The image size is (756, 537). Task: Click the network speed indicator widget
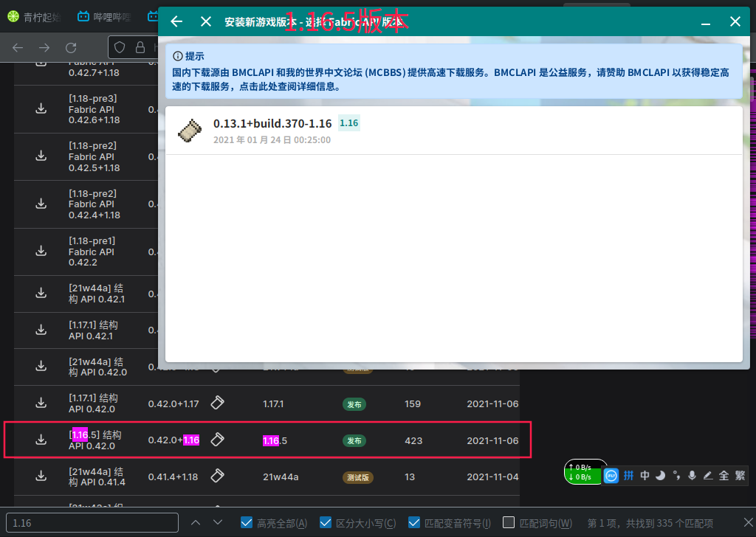pos(583,472)
